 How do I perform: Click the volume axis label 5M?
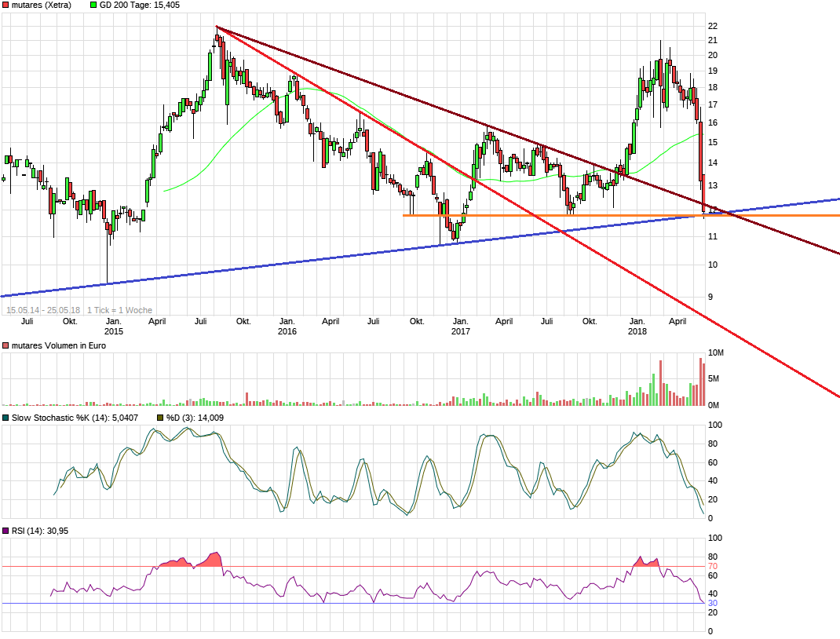tap(713, 378)
